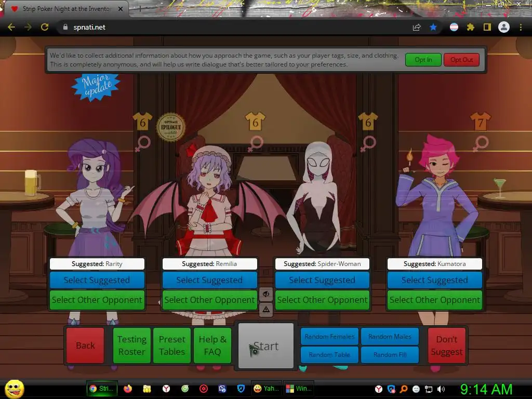Click the Suggested: Spider-Woman label
This screenshot has width=532, height=399.
click(x=322, y=263)
